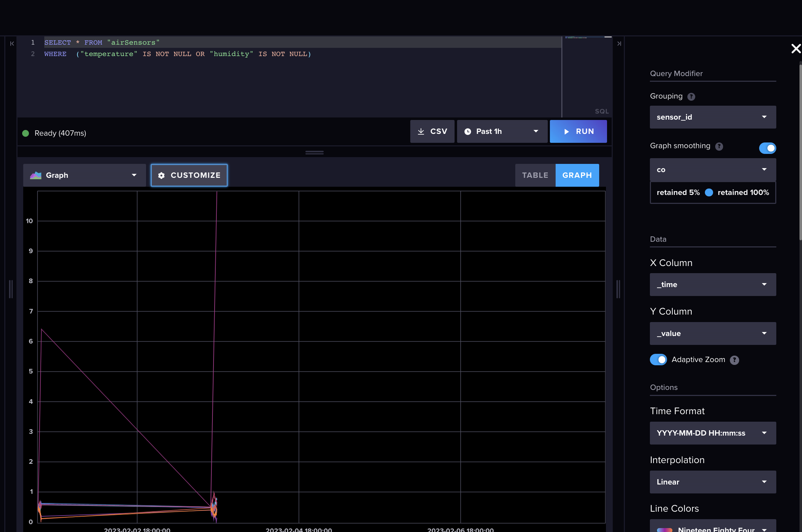The height and width of the screenshot is (532, 802).
Task: Switch to the TABLE view tab
Action: [535, 175]
